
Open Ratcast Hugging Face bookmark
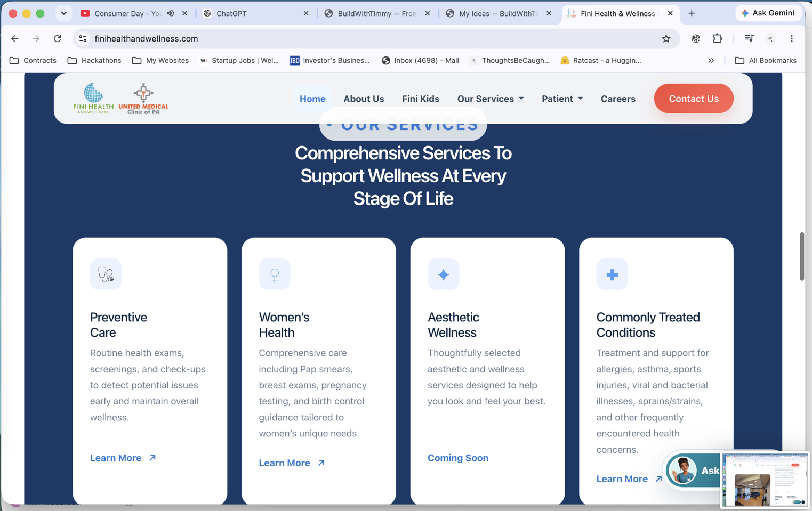pyautogui.click(x=601, y=60)
